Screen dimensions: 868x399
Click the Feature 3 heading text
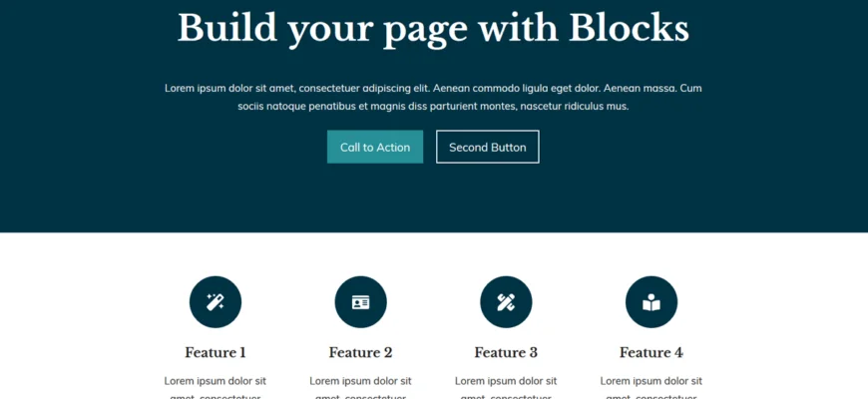pos(506,352)
